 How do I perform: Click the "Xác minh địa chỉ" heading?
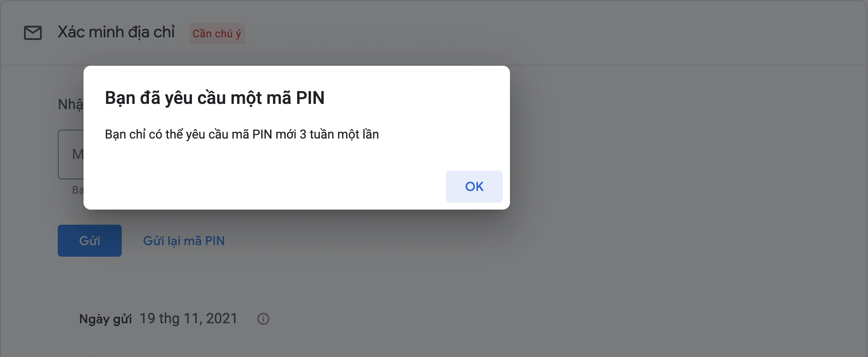[116, 32]
